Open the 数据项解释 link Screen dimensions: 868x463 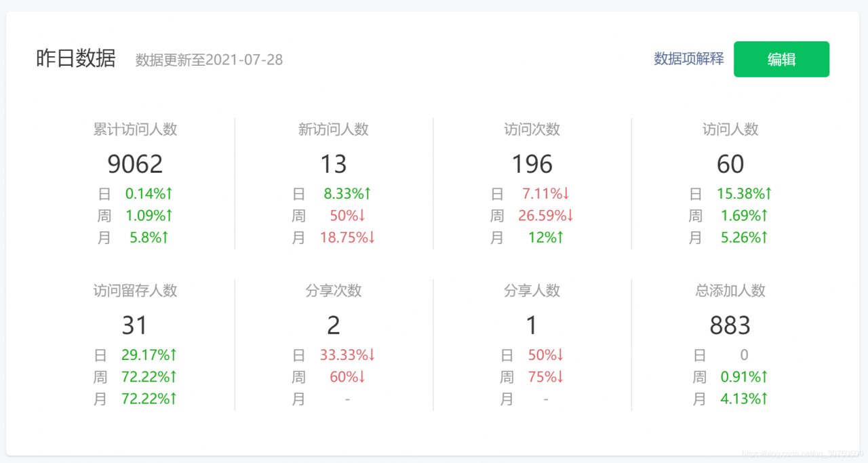click(x=688, y=59)
